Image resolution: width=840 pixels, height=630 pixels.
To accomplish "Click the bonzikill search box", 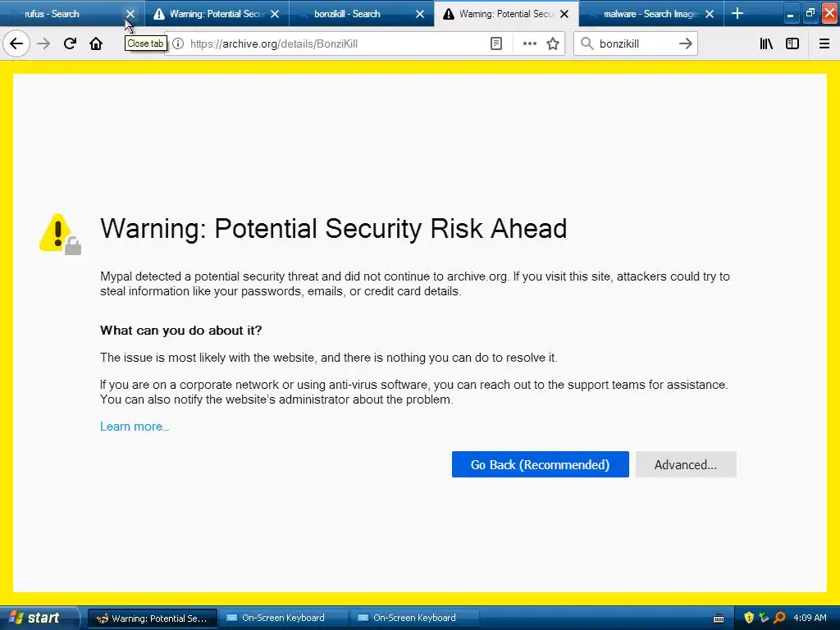I will tap(635, 44).
